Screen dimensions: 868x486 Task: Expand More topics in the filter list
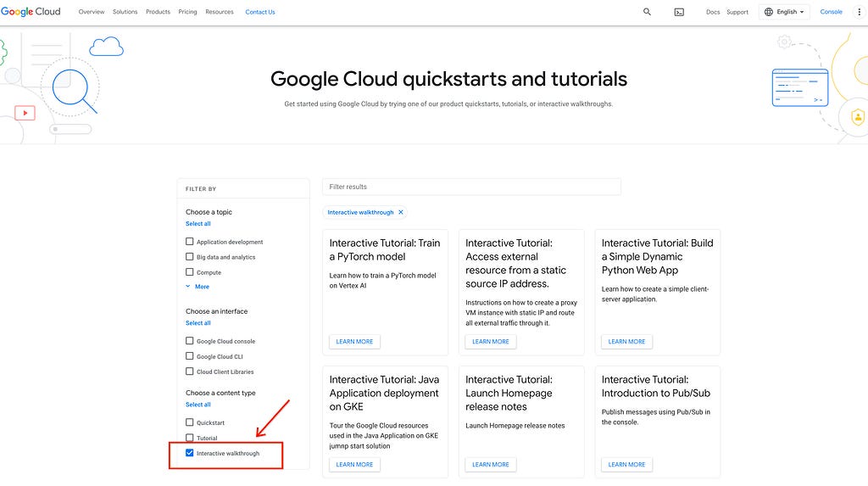coord(197,287)
